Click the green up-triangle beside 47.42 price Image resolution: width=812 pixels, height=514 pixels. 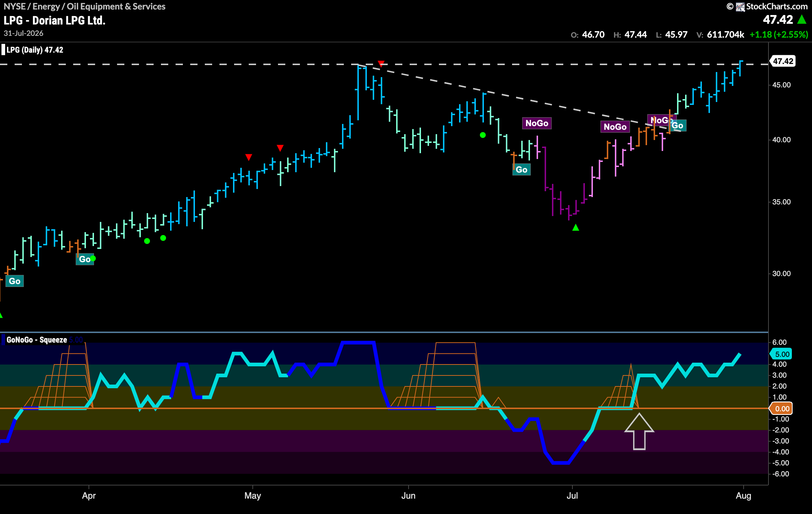tap(802, 19)
